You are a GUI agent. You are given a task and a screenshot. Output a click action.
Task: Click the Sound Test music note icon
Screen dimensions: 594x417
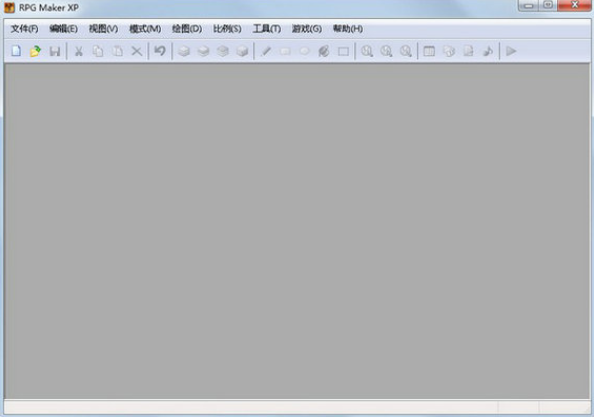[488, 51]
